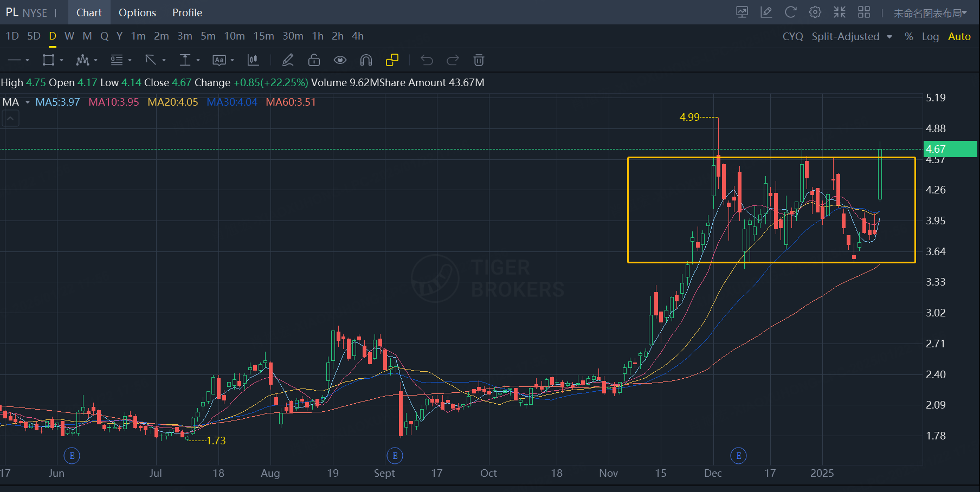Image resolution: width=980 pixels, height=492 pixels.
Task: Select the 1D timeframe
Action: (x=12, y=36)
